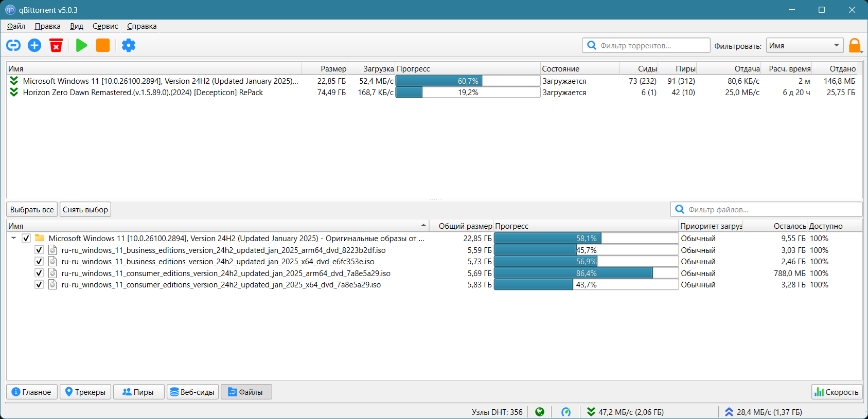Switch to the Трекеры tab
Viewport: 868px width, 419px height.
85,392
